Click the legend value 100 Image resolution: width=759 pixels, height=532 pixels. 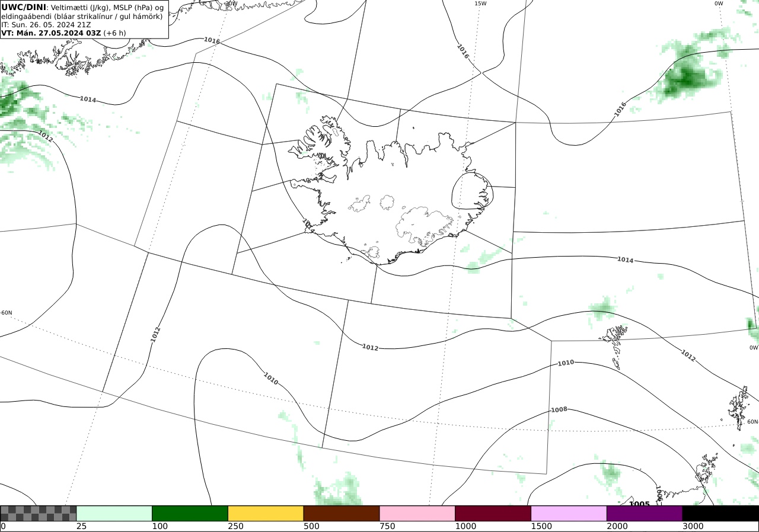tap(160, 527)
